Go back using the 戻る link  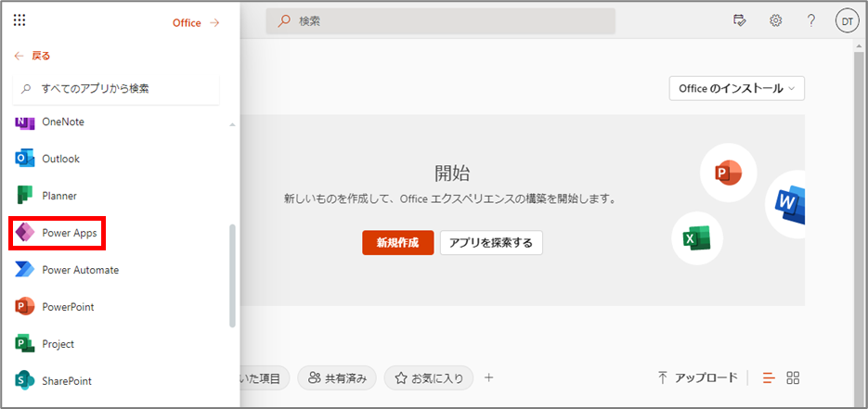32,56
